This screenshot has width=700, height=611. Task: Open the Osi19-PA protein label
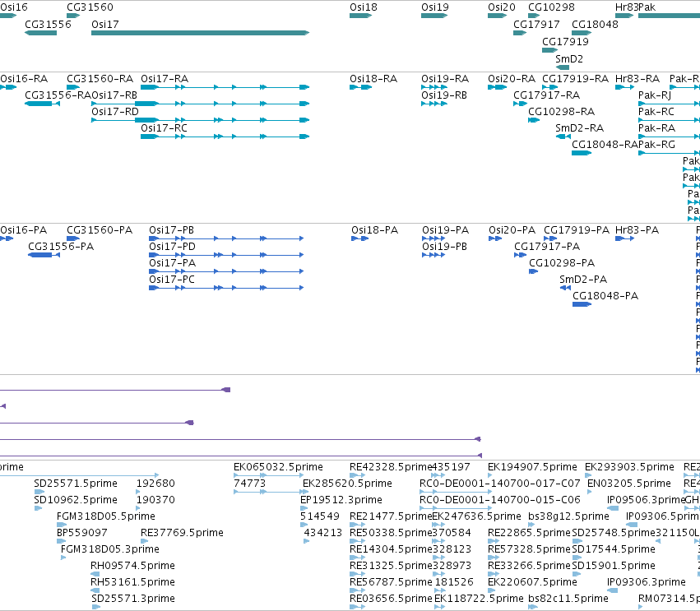tap(445, 230)
